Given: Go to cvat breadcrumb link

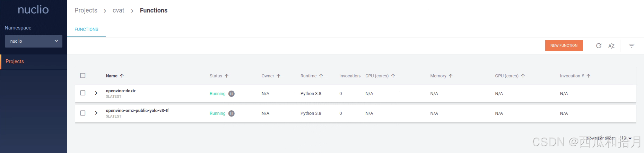Looking at the screenshot, I should [x=118, y=10].
